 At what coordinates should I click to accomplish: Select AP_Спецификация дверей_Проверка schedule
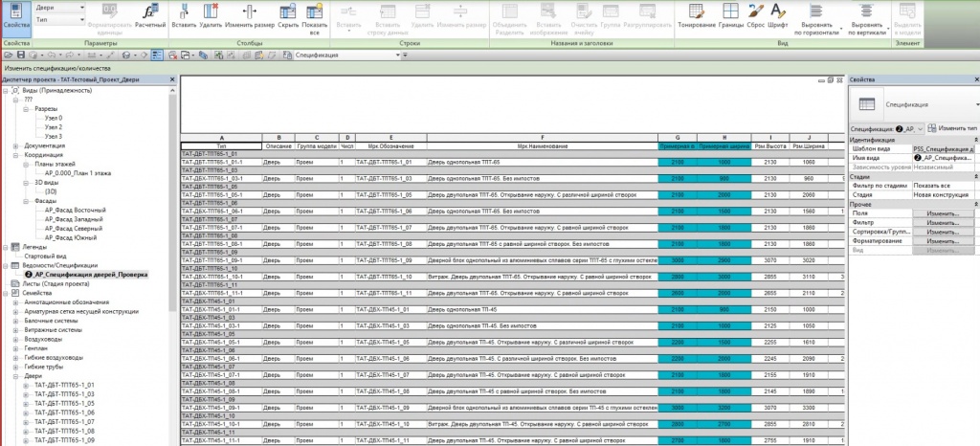coord(86,275)
